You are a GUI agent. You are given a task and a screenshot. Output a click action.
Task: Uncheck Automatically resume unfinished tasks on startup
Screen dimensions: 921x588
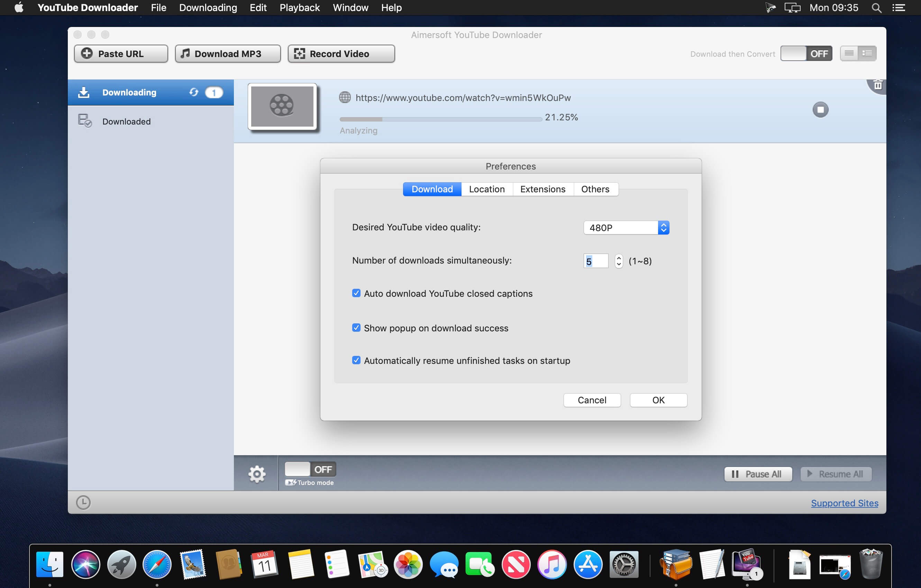[x=356, y=361]
